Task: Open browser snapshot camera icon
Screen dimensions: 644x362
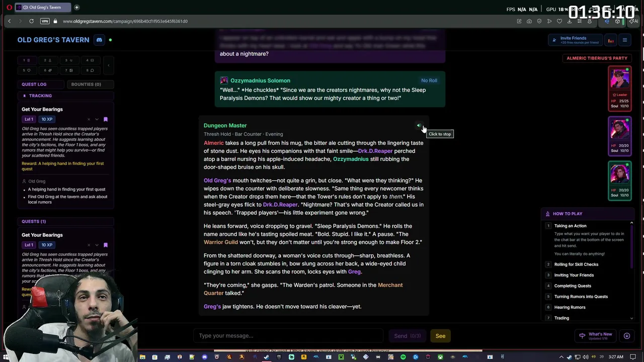Action: tap(529, 21)
